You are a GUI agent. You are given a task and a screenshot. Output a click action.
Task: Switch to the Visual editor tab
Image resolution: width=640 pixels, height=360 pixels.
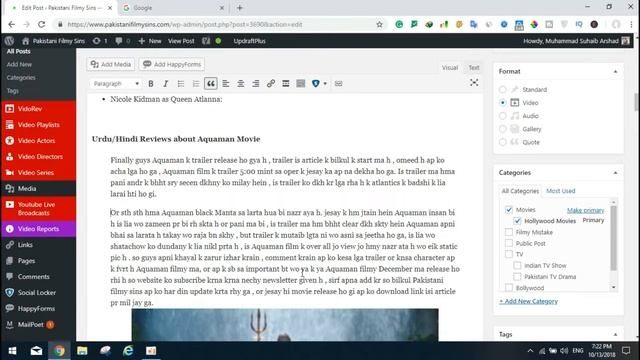tap(449, 68)
